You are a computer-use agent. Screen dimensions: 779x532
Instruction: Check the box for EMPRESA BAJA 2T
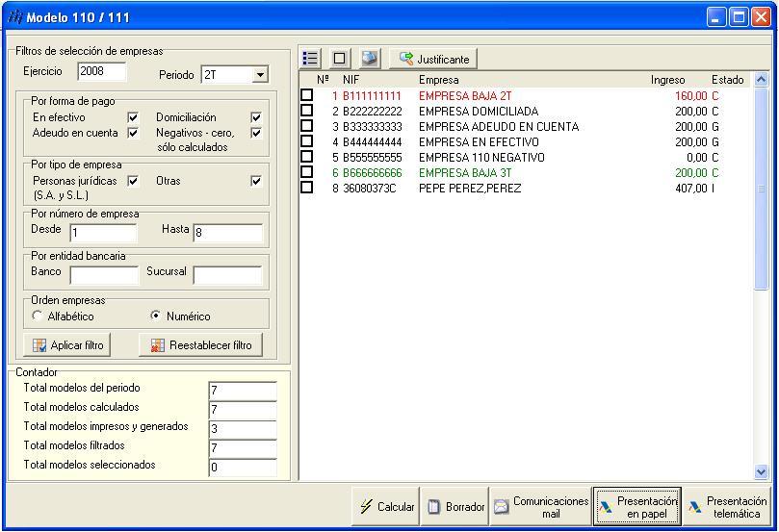307,95
